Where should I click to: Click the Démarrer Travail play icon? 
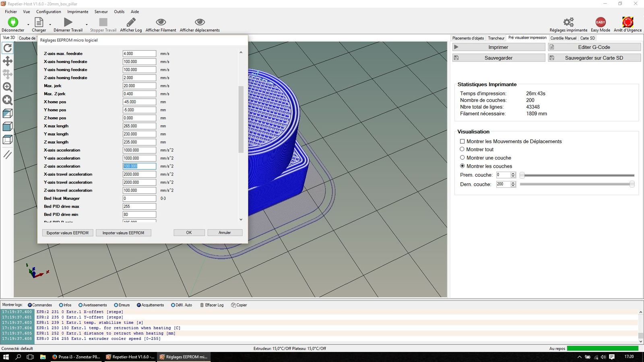[x=68, y=22]
